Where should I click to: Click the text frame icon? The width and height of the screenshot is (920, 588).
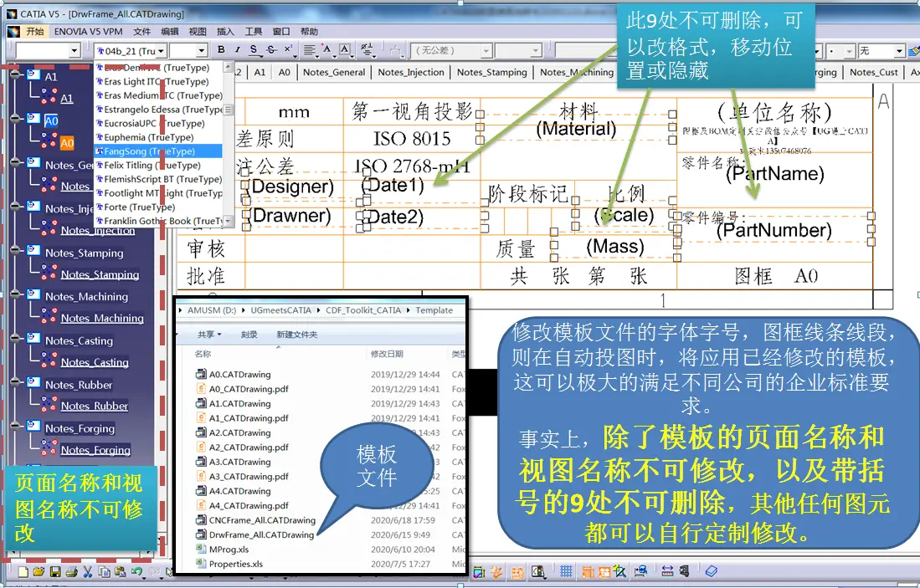(345, 50)
